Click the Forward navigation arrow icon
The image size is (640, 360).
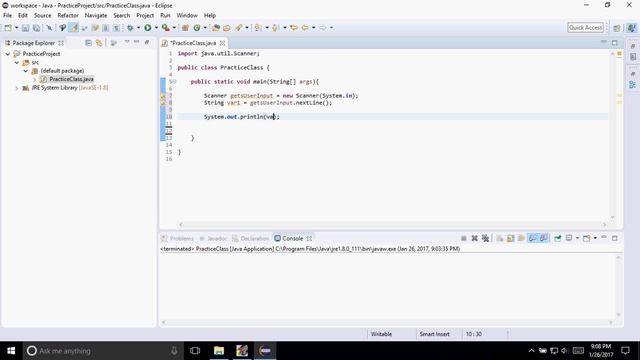coord(323,28)
